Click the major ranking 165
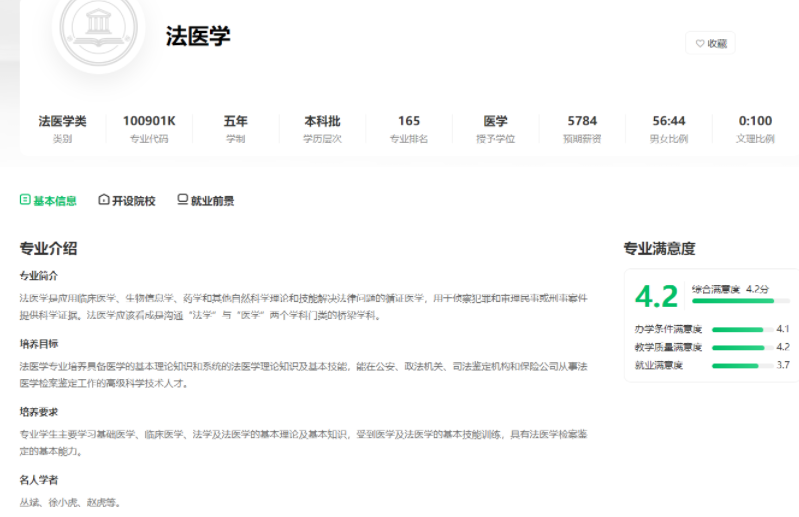The height and width of the screenshot is (517, 799). 409,121
